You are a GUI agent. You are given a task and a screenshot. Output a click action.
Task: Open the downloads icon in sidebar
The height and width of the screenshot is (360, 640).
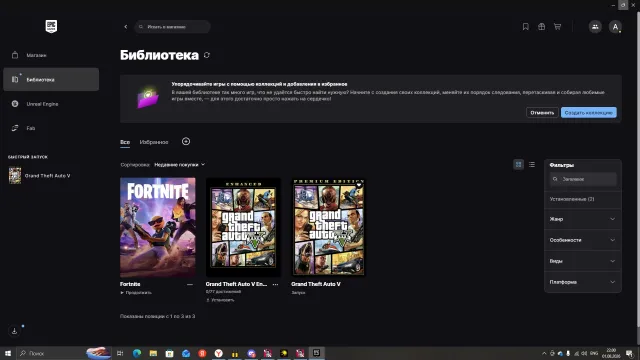point(14,331)
